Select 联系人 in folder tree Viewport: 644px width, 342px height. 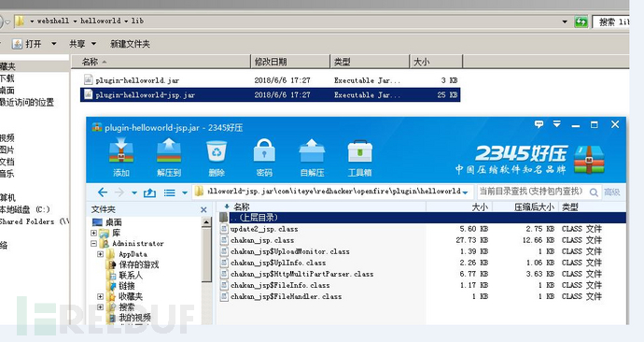pyautogui.click(x=130, y=276)
